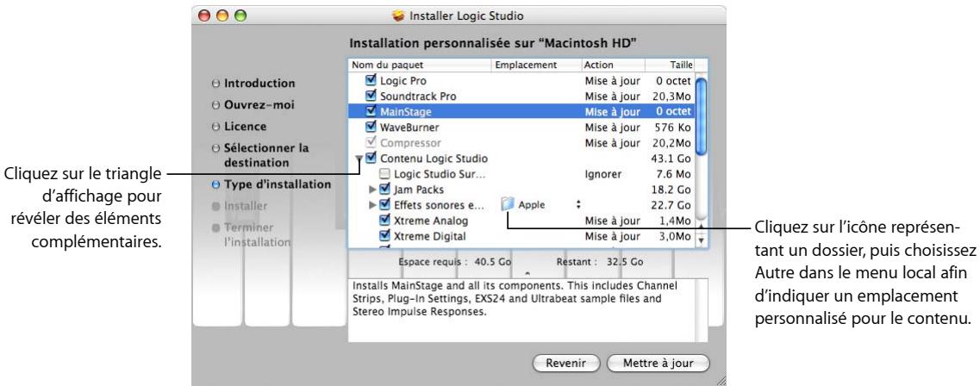980x386 pixels.
Task: Click the Licence step in sidebar
Action: [x=245, y=126]
